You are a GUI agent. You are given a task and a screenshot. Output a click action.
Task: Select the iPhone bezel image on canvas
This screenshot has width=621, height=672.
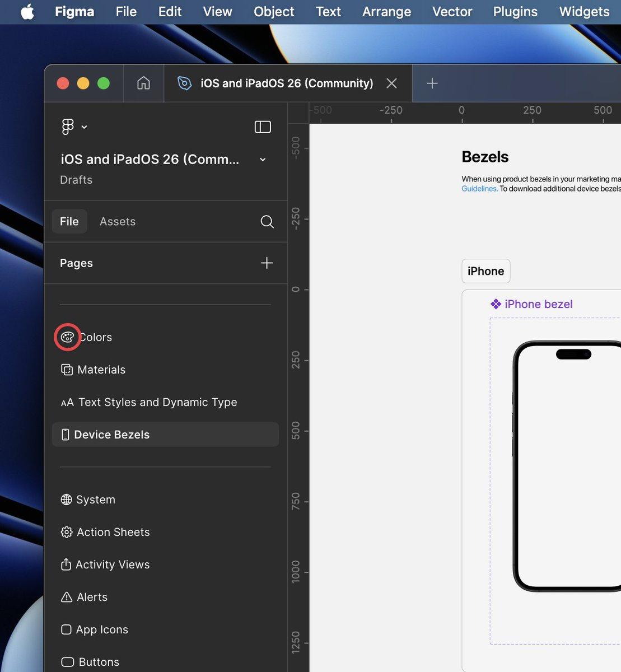(567, 466)
